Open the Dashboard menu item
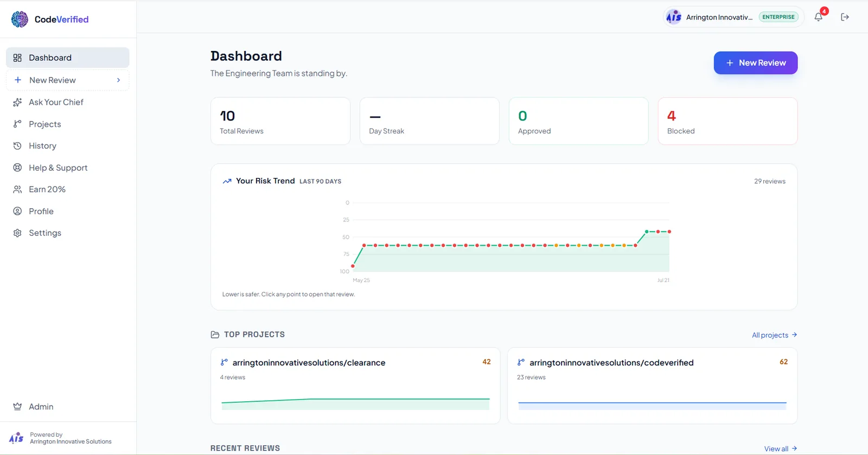This screenshot has width=868, height=455. tap(67, 57)
